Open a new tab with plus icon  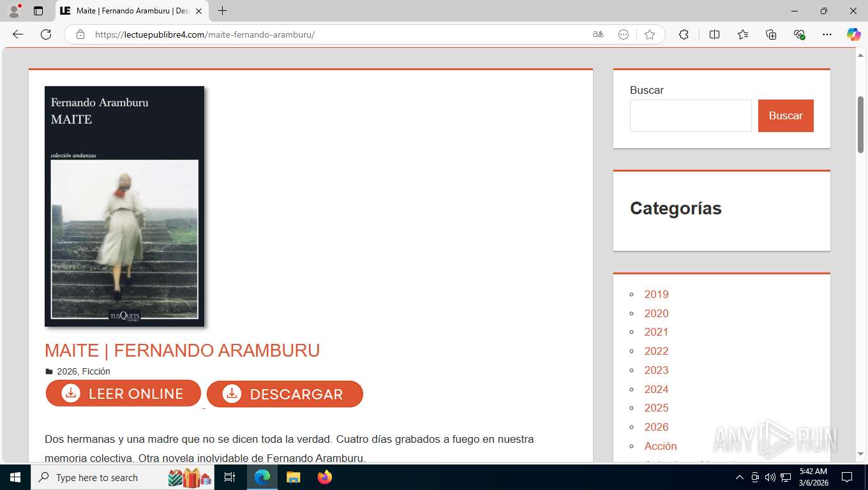(222, 11)
